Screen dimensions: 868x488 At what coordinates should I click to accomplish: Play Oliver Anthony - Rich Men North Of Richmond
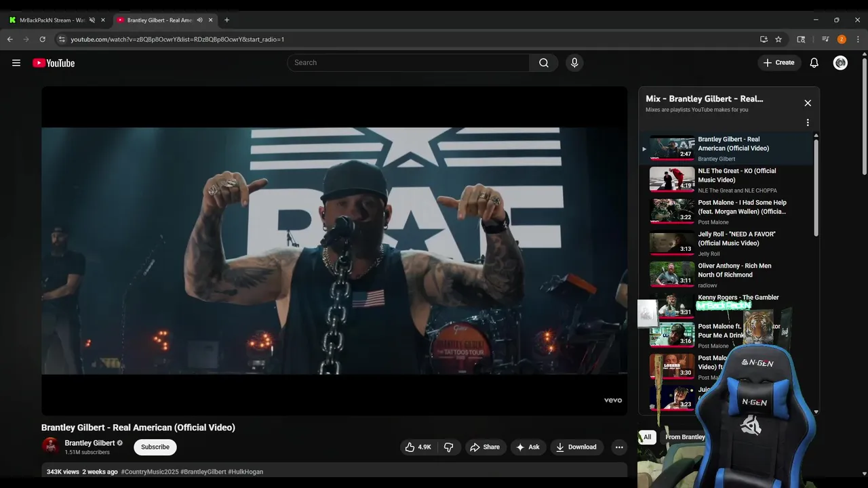726,274
